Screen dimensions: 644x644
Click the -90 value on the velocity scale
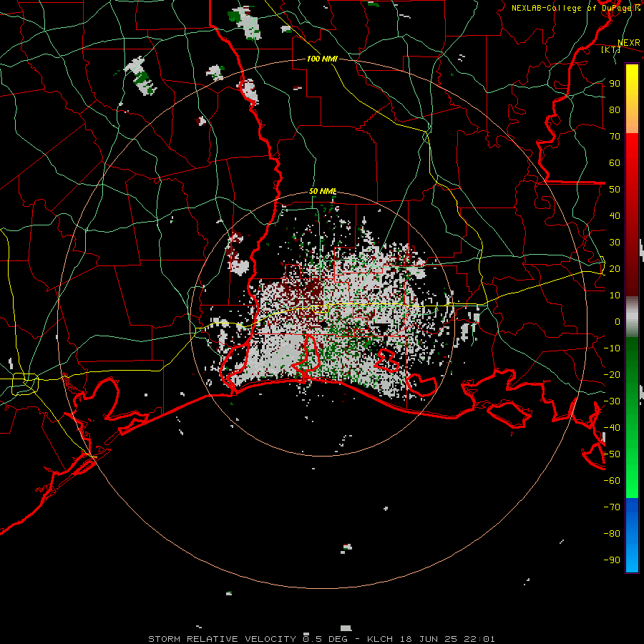(x=612, y=560)
